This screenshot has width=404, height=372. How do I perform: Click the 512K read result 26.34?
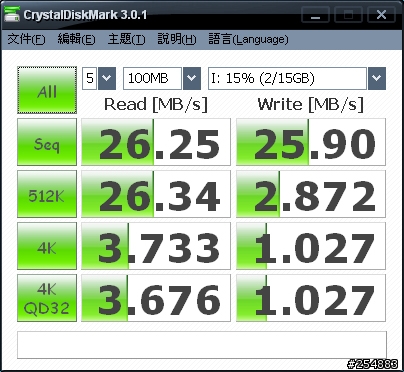pos(156,194)
